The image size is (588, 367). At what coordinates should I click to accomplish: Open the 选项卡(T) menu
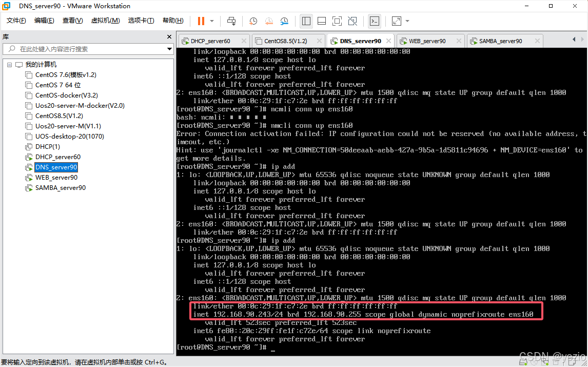(141, 21)
